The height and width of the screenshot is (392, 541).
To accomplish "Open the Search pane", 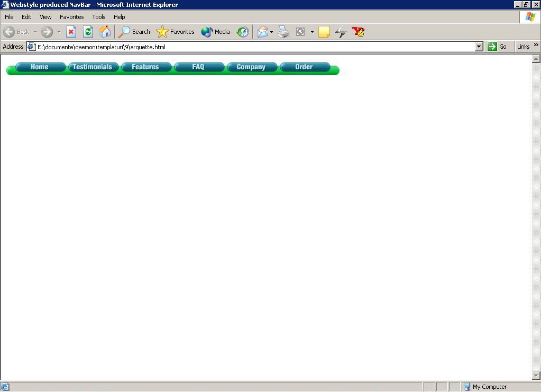I will (134, 32).
